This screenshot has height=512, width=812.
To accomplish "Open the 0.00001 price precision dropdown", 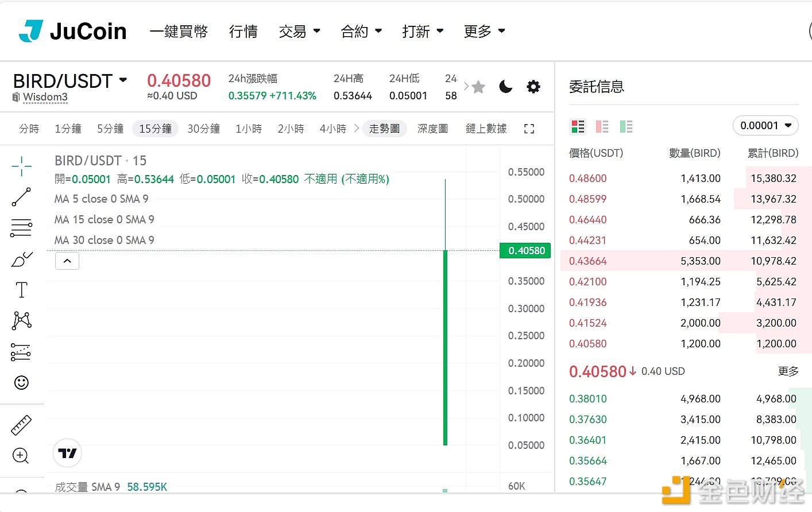I will pos(765,126).
